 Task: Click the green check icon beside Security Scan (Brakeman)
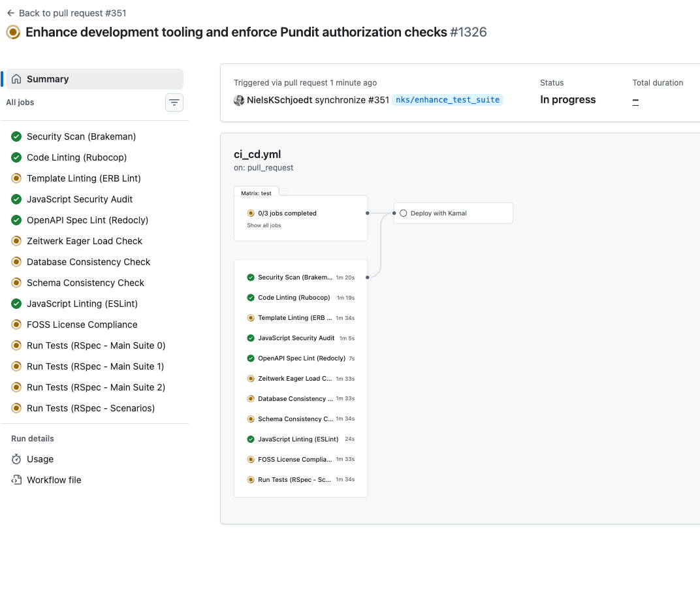pyautogui.click(x=16, y=136)
